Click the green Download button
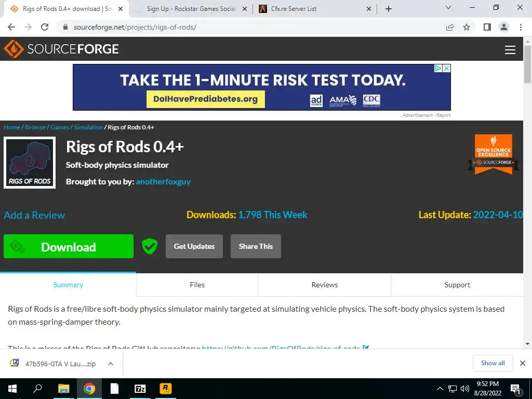 point(69,246)
